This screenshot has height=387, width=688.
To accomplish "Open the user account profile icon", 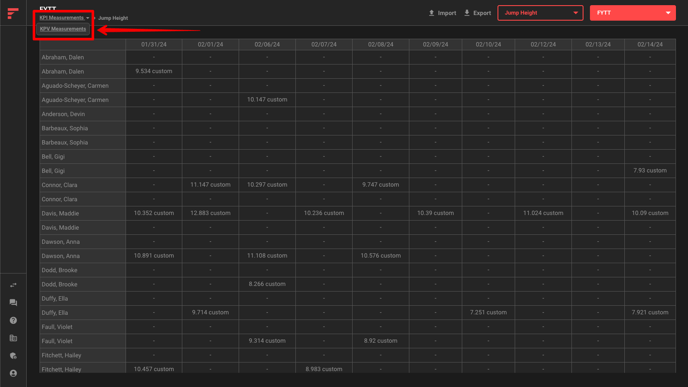I will (x=13, y=373).
